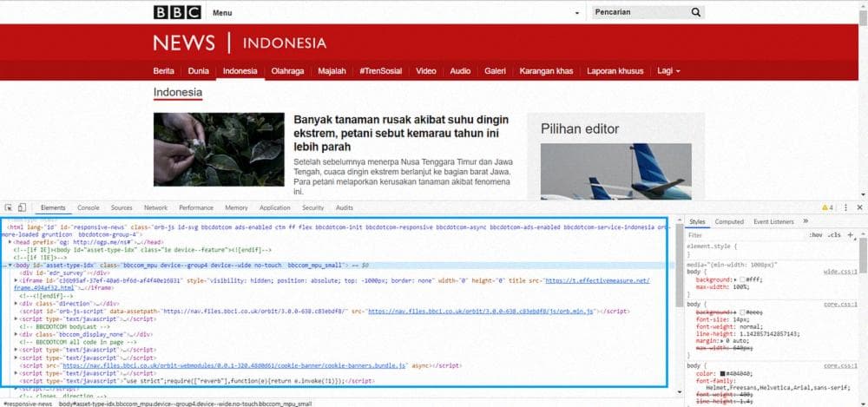This screenshot has width=868, height=407.
Task: Open the Application tab
Action: 274,207
